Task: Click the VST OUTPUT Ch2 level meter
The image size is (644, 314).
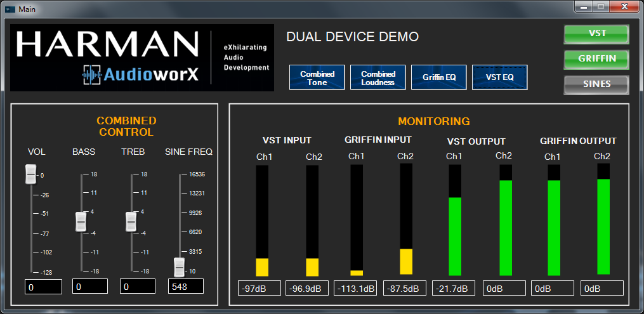Action: [x=506, y=220]
